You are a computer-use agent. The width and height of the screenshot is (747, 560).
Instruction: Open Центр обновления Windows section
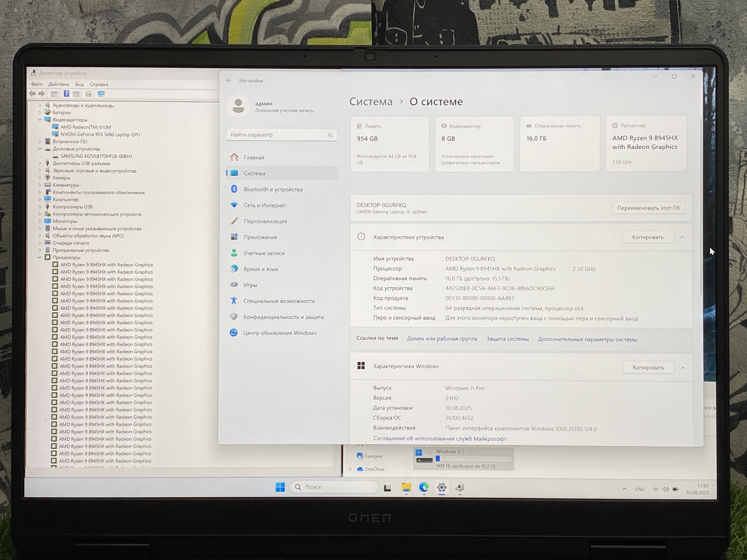click(280, 333)
